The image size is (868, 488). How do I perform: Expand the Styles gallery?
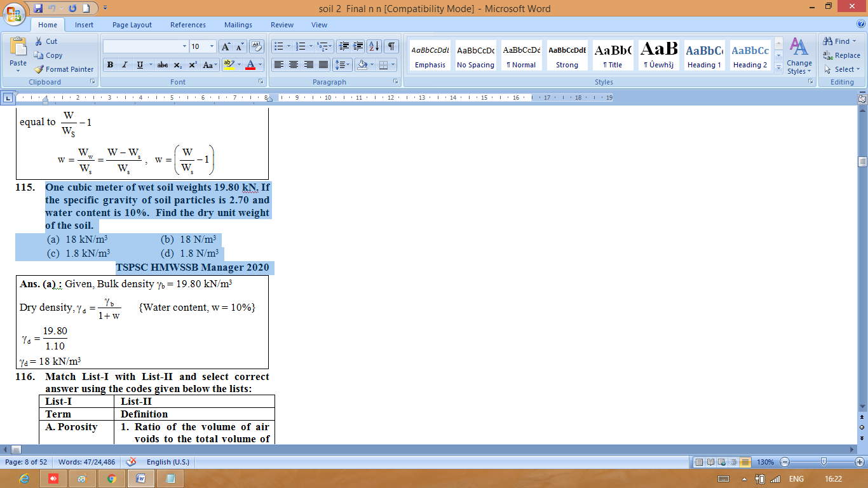[779, 69]
